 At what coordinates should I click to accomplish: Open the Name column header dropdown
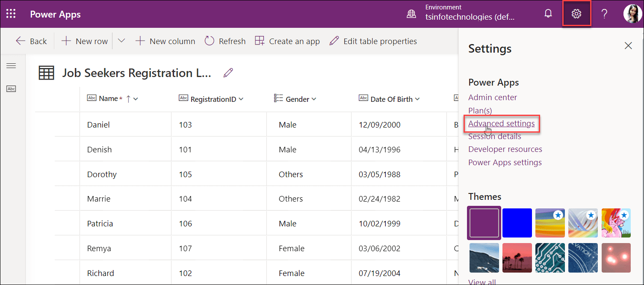(136, 98)
